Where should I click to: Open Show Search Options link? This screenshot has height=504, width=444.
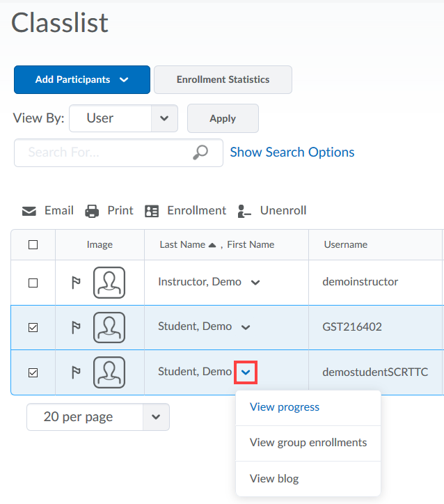click(x=292, y=152)
